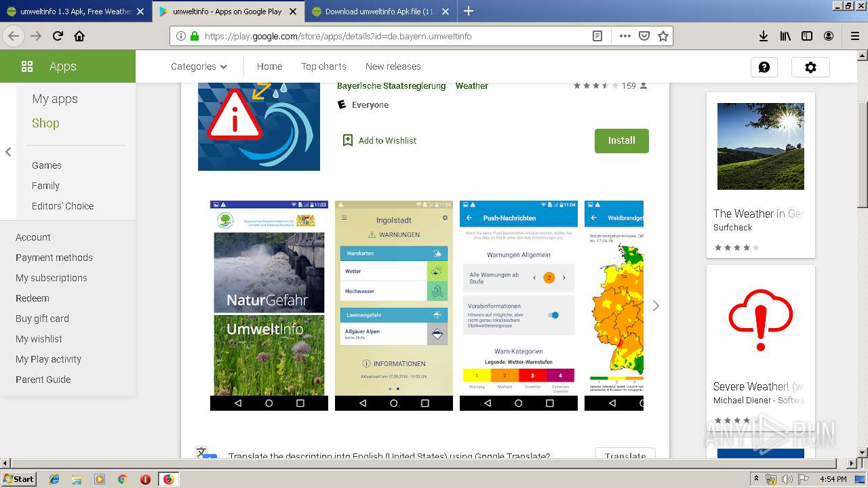Click the green Install button

pyautogui.click(x=622, y=140)
